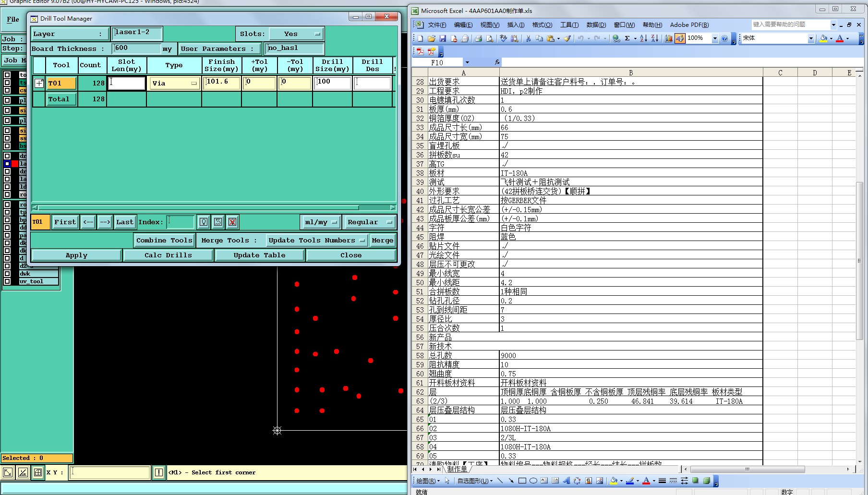Click the Cut scissors icon in Excel
This screenshot has height=495, width=868.
(528, 38)
